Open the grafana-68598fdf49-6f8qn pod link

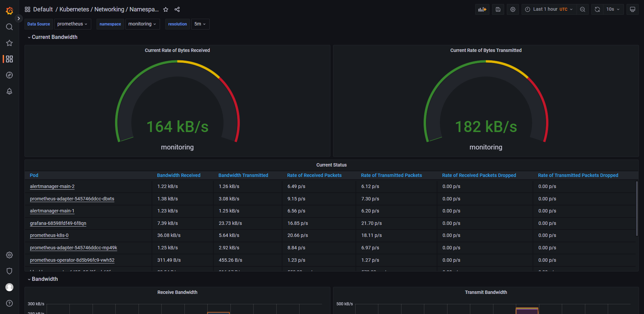(58, 223)
